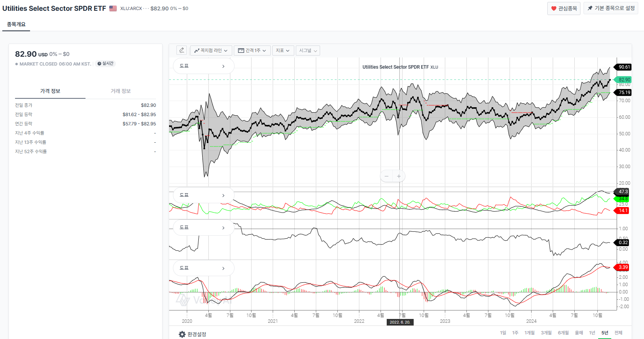Open the 간격 1주 interval dropdown

pyautogui.click(x=252, y=51)
